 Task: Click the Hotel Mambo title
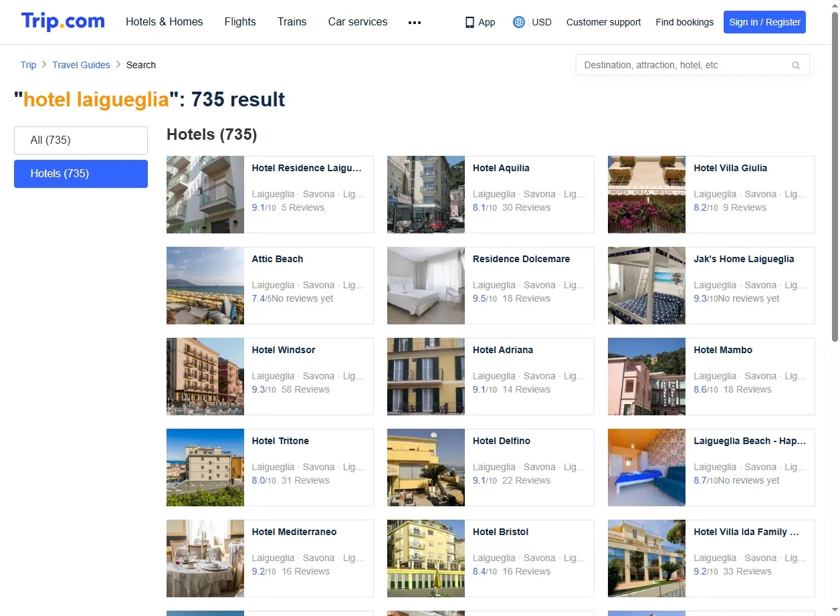point(723,350)
